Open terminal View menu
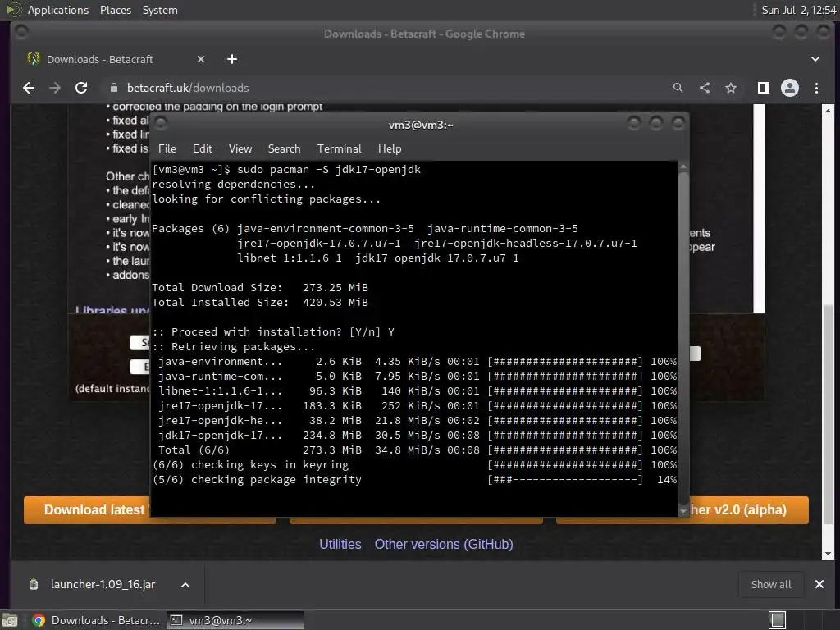The width and height of the screenshot is (840, 630). point(240,149)
